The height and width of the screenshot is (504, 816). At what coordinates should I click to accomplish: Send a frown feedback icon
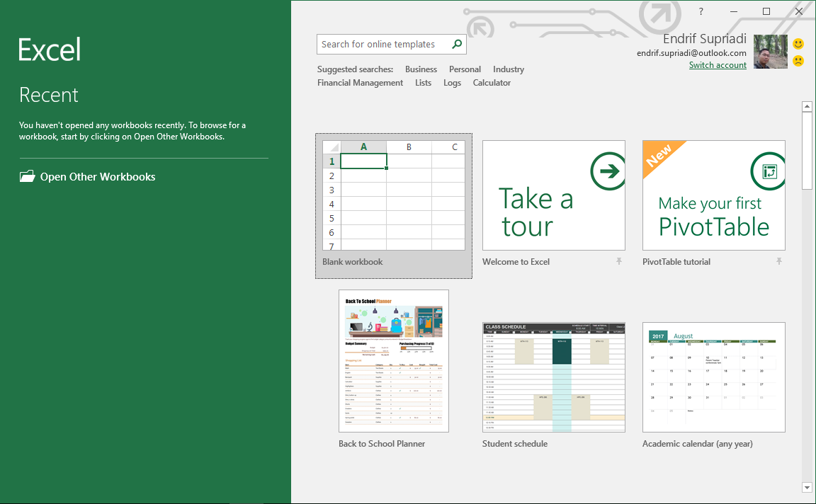[x=798, y=61]
